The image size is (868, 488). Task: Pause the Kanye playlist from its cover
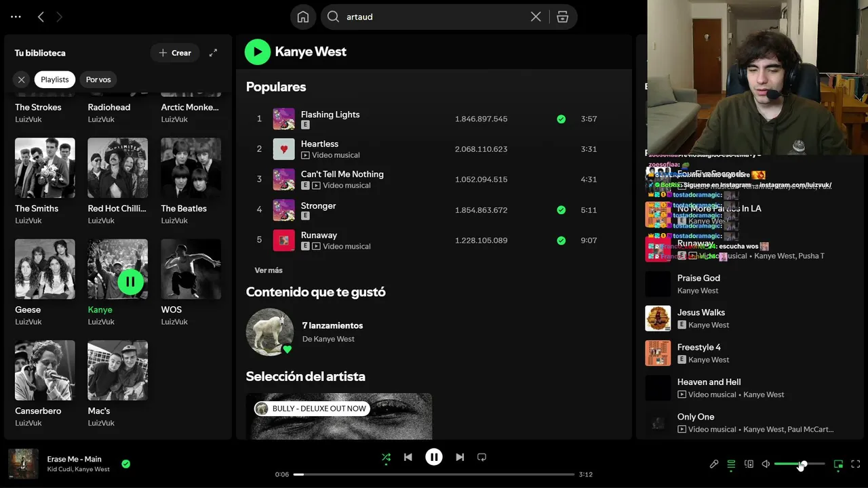[x=130, y=282]
